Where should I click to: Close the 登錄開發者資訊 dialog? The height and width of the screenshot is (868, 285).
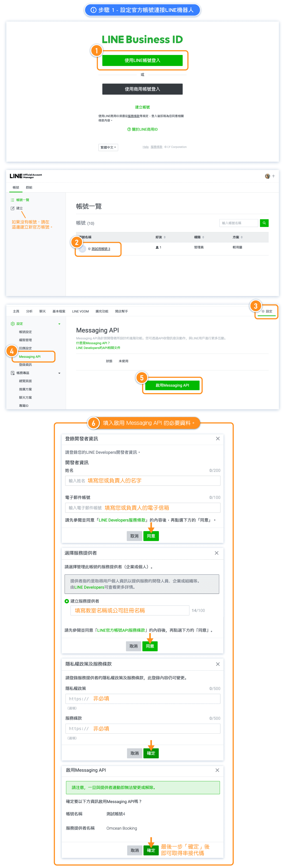(x=218, y=438)
